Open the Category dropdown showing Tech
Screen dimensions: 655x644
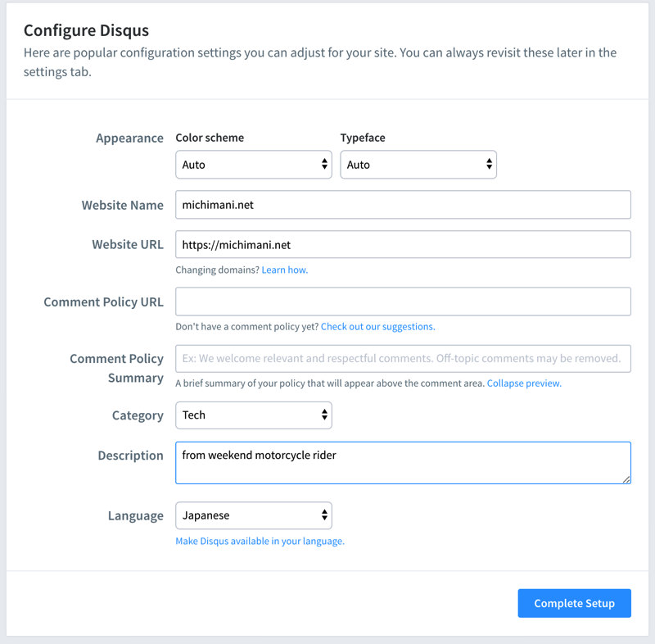click(246, 415)
